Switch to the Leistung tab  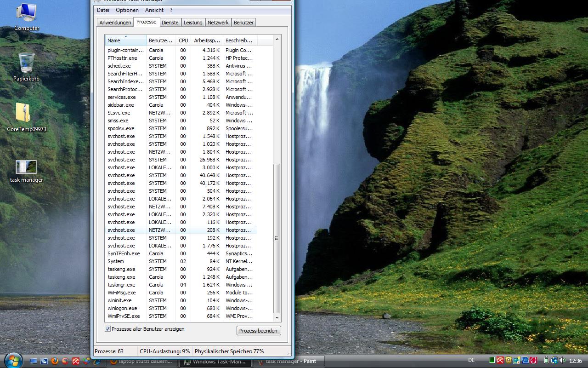point(193,23)
